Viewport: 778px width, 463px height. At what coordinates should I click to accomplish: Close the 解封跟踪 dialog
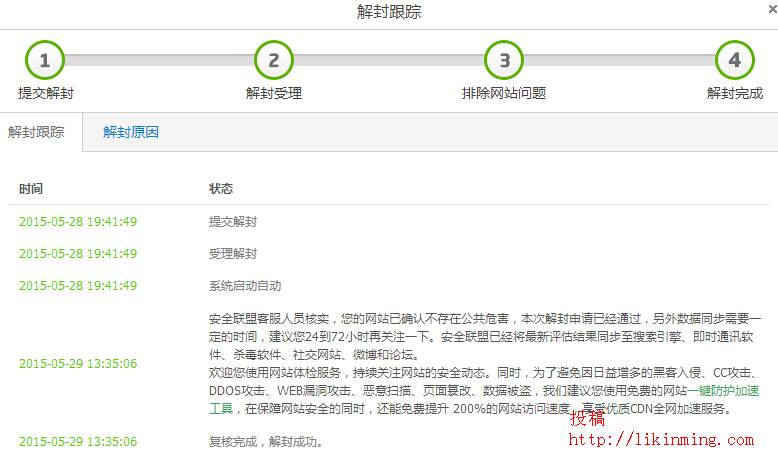tap(771, 9)
